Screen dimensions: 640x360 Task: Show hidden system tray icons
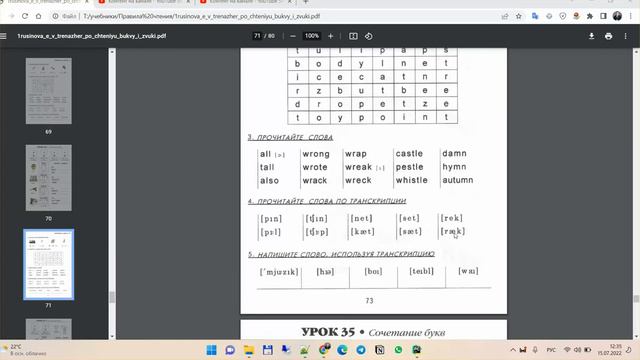(x=513, y=350)
